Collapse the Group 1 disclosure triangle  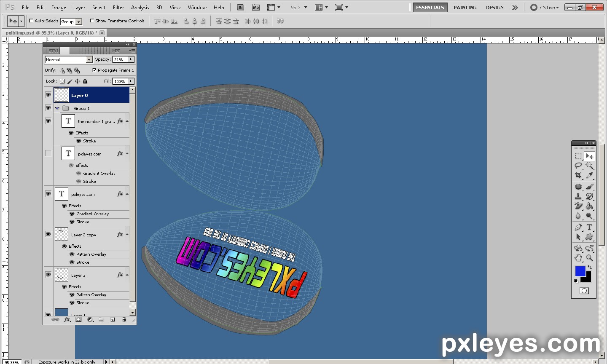click(x=57, y=108)
